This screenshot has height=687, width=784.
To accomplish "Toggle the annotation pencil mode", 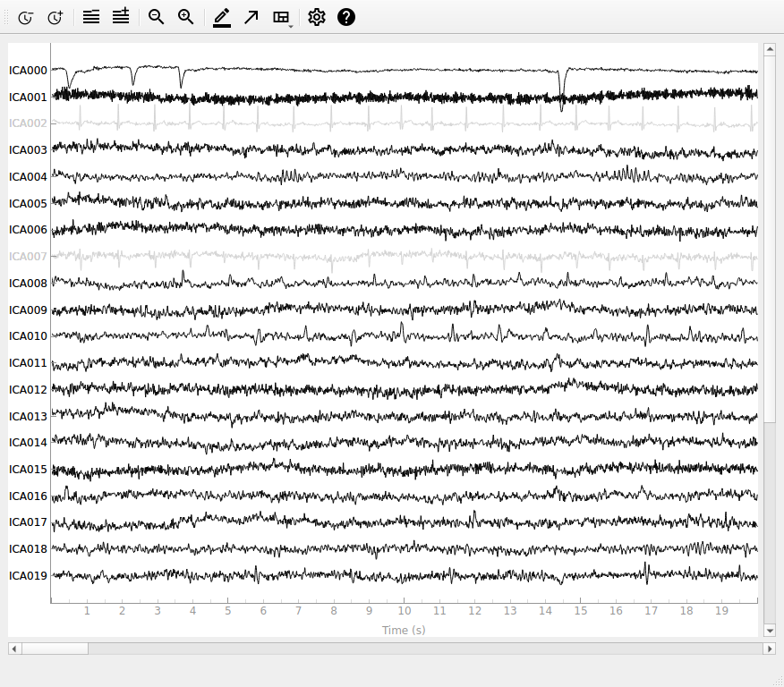I will click(x=221, y=18).
